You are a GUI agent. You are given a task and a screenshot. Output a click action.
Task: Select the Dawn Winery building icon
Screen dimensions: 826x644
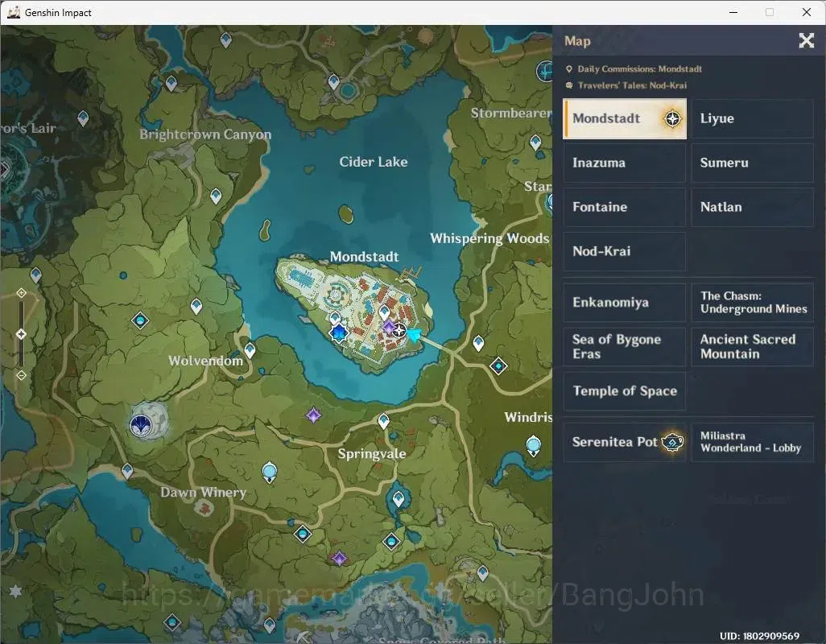pyautogui.click(x=204, y=507)
